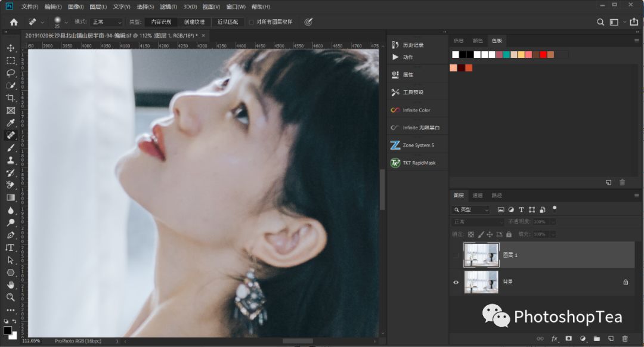Toggle lock transparent pixels
The width and height of the screenshot is (644, 347).
point(470,234)
